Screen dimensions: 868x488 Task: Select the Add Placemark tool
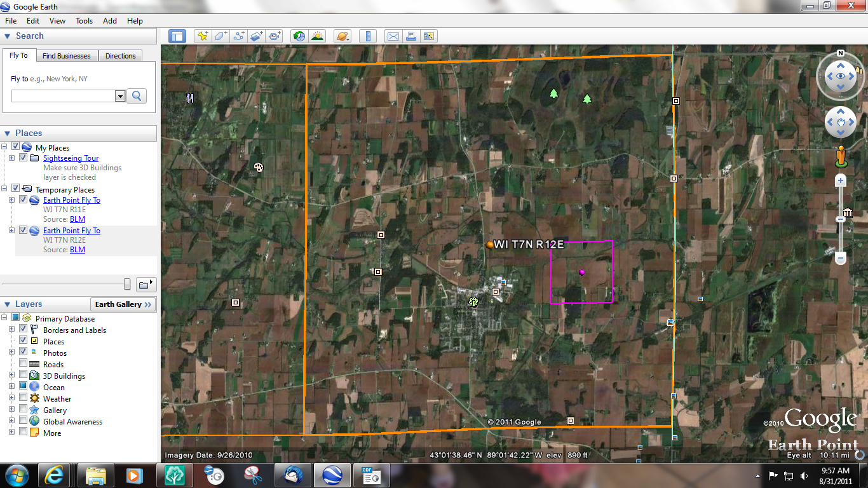(x=203, y=36)
